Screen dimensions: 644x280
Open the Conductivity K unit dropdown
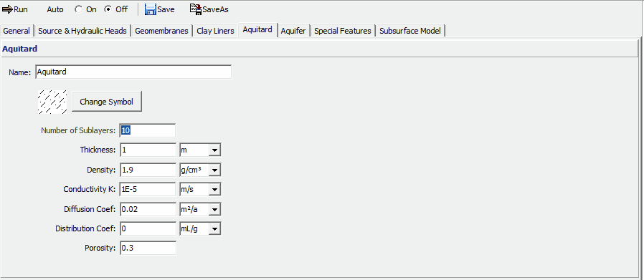pyautogui.click(x=215, y=189)
